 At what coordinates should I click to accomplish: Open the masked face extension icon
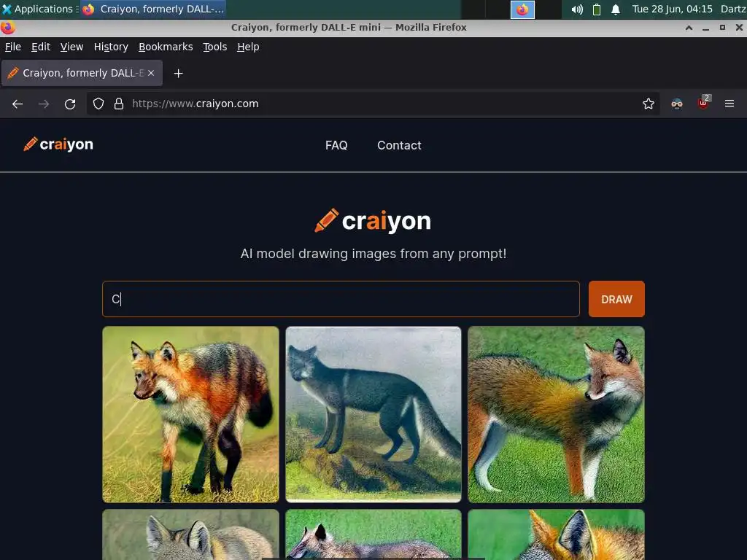tap(677, 104)
